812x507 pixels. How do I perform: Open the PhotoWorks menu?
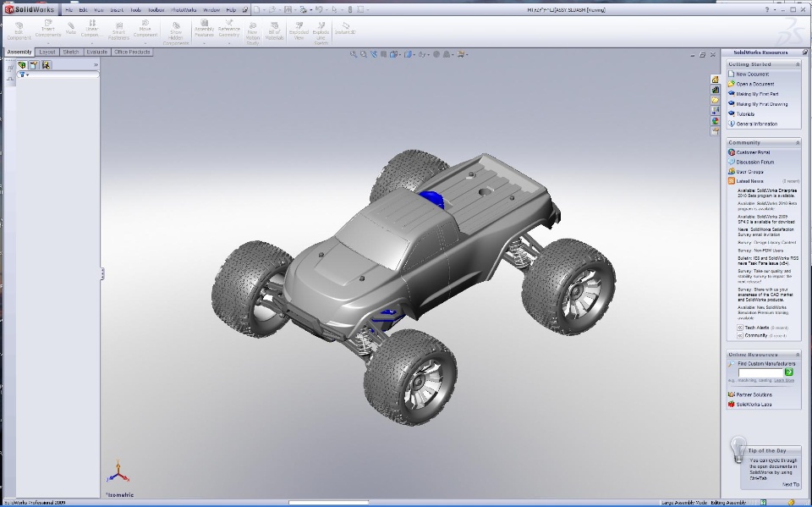pyautogui.click(x=184, y=10)
